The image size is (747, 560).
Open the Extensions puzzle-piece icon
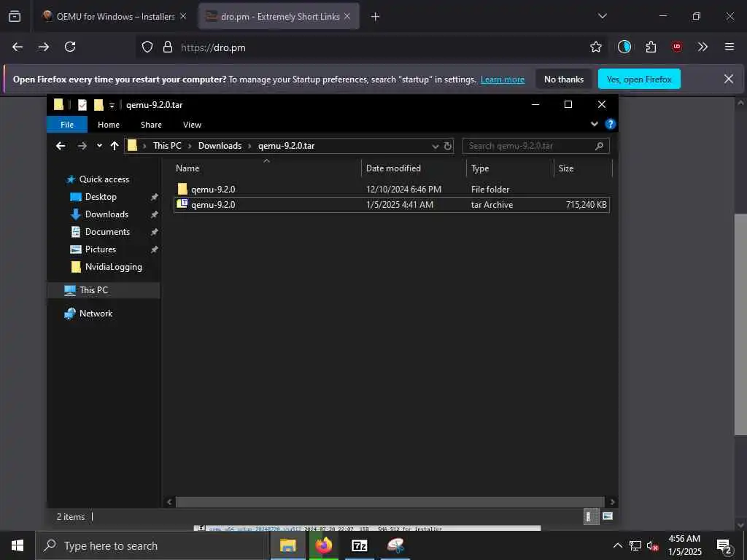(x=651, y=47)
